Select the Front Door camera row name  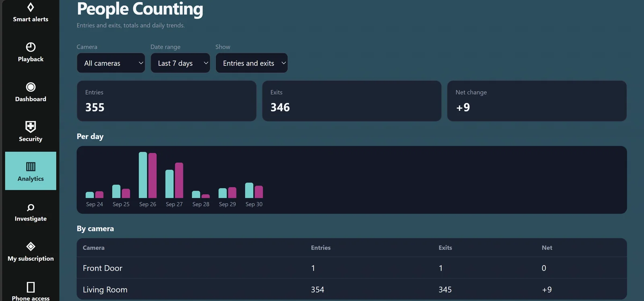tap(103, 268)
